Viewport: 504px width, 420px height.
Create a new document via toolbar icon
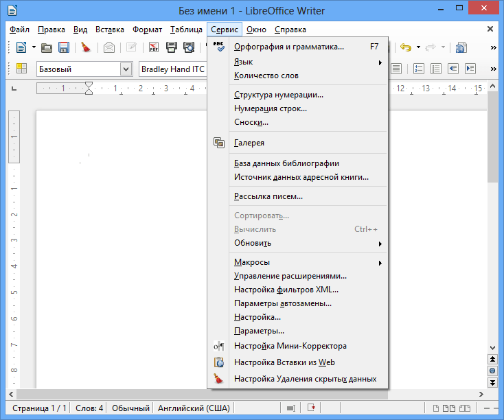click(x=21, y=47)
